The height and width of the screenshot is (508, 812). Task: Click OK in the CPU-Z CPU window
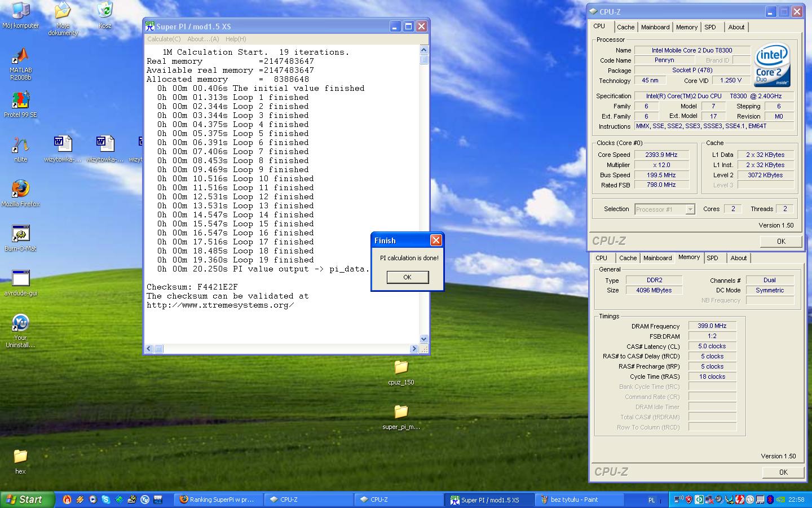780,241
